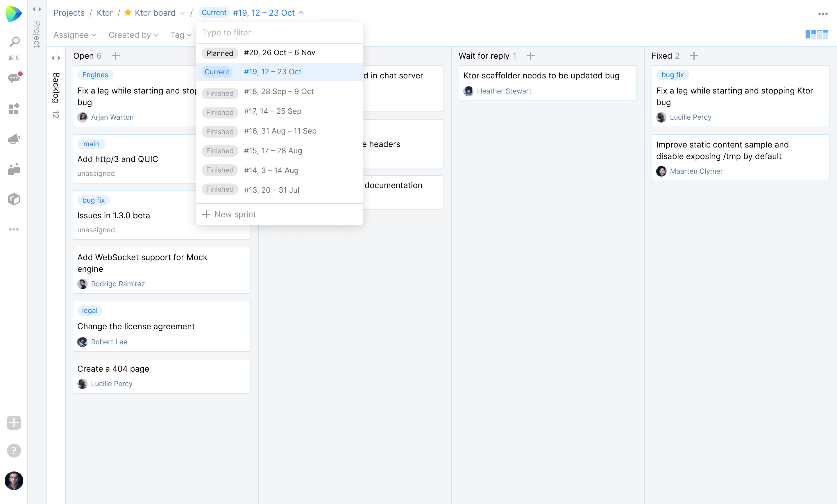The height and width of the screenshot is (504, 837).
Task: Toggle the current sprint selector chevron
Action: click(x=303, y=12)
